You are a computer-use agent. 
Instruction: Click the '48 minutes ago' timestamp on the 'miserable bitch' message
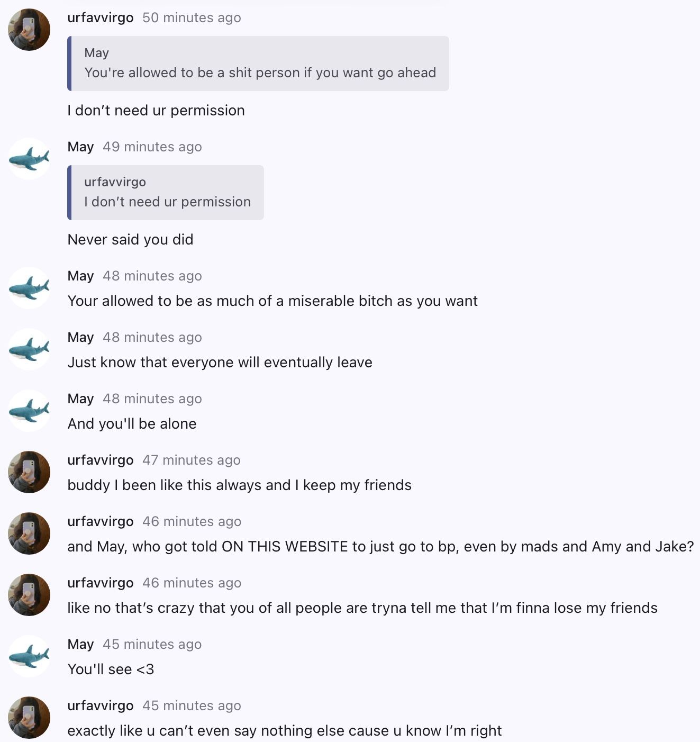pyautogui.click(x=152, y=276)
